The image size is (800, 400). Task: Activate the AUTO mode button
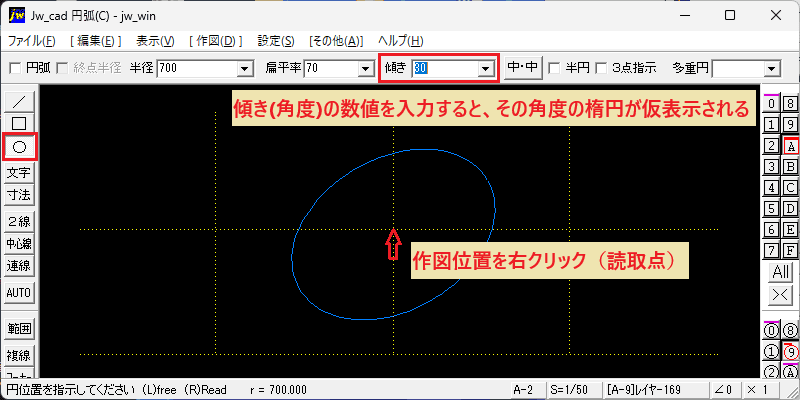pyautogui.click(x=19, y=293)
